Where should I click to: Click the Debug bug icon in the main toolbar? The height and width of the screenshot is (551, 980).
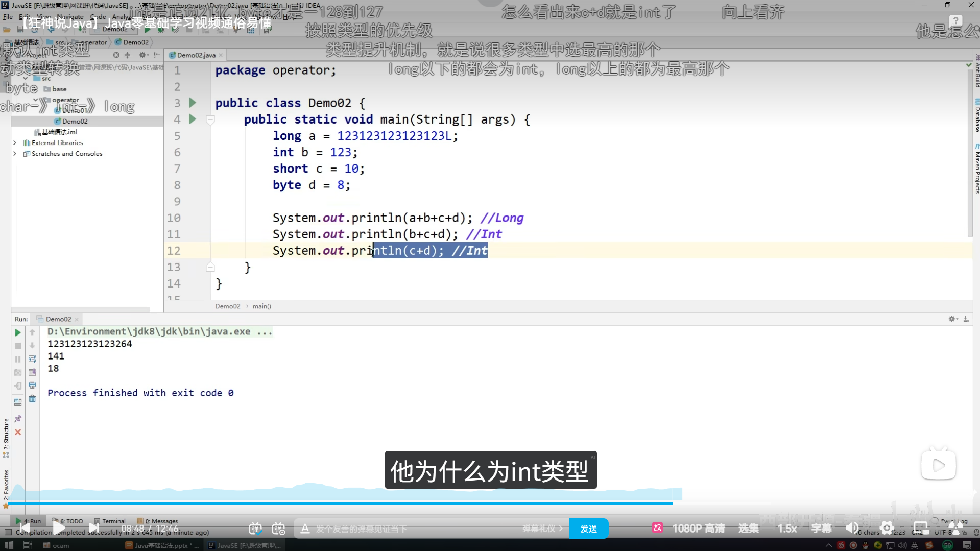point(161,30)
